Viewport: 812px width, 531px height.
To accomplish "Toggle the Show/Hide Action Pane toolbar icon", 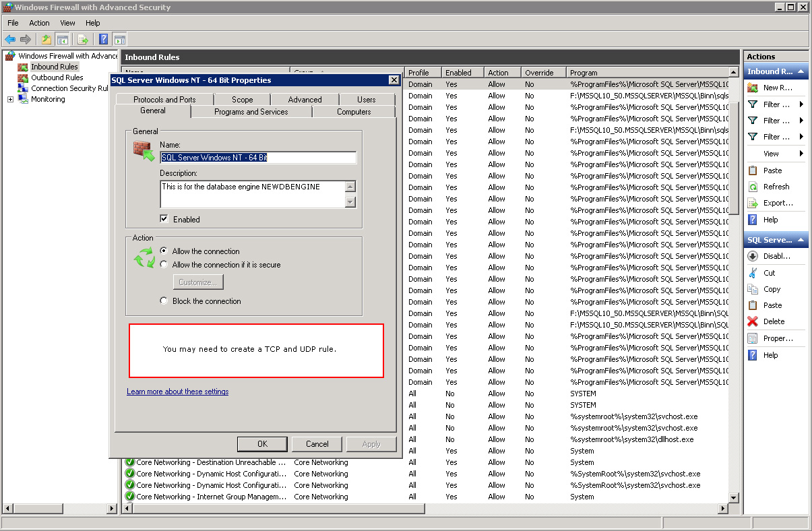I will pyautogui.click(x=120, y=39).
